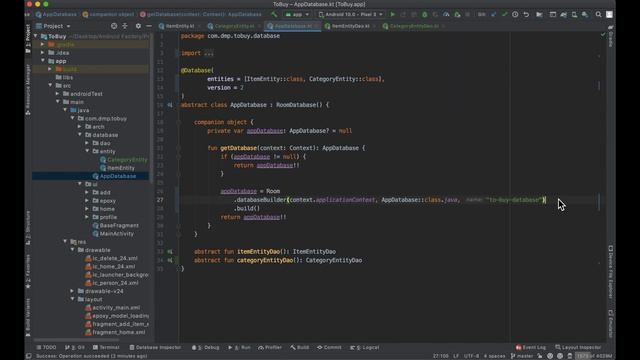Open the Terminal tool window

106,347
